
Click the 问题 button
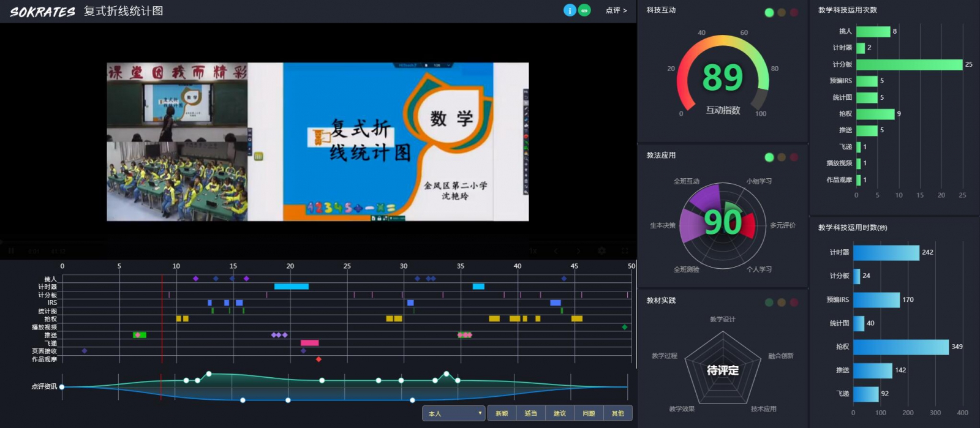[x=589, y=413]
